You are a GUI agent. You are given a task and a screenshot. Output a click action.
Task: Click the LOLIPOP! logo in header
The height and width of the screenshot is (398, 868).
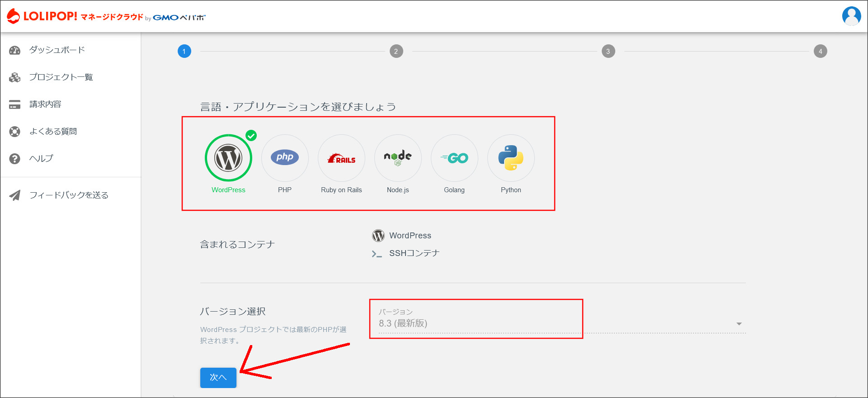42,16
